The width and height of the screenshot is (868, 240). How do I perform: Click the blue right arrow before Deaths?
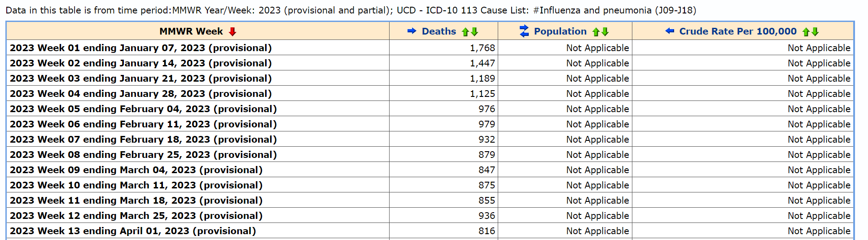click(412, 31)
